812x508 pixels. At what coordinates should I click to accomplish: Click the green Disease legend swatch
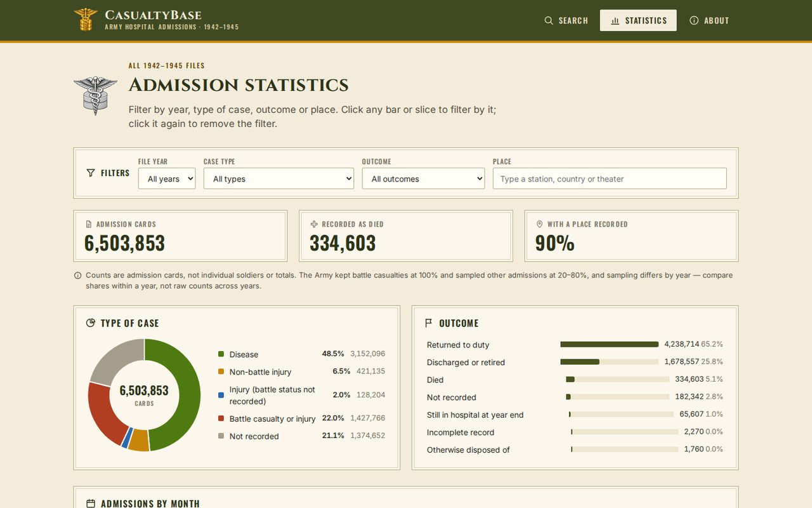pos(221,354)
